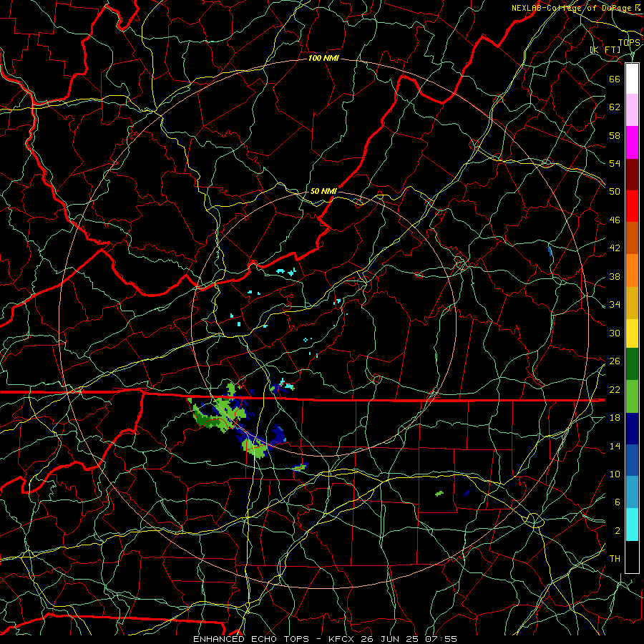Click the cyan legend swatch
Image resolution: width=644 pixels, height=644 pixels.
click(x=632, y=525)
